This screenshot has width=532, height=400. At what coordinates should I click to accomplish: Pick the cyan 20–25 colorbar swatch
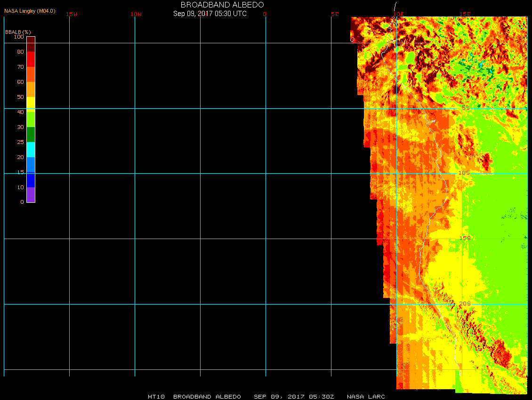(31, 150)
